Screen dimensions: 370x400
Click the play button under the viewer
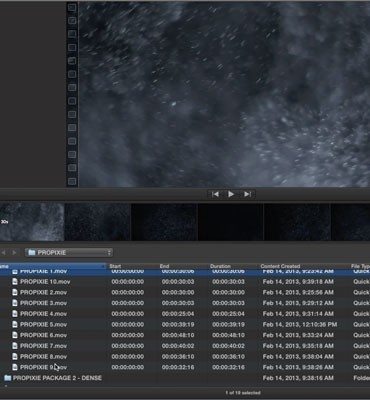coord(231,194)
